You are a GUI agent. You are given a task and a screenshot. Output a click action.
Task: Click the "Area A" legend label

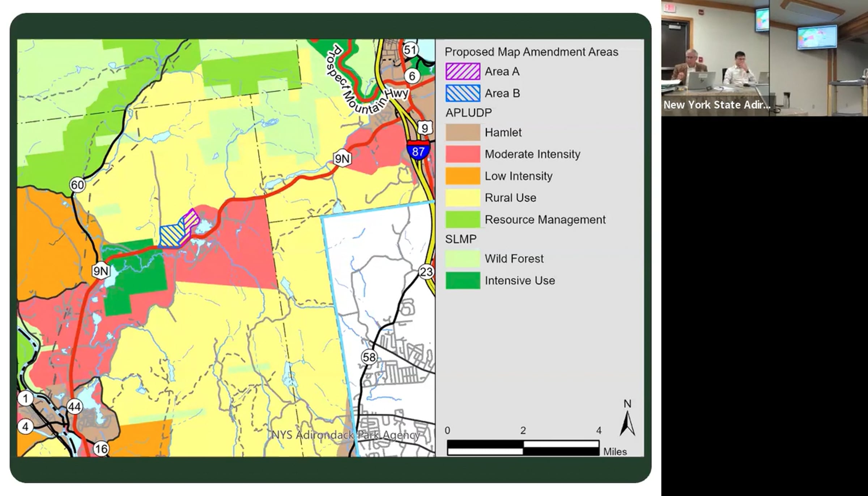click(x=502, y=72)
